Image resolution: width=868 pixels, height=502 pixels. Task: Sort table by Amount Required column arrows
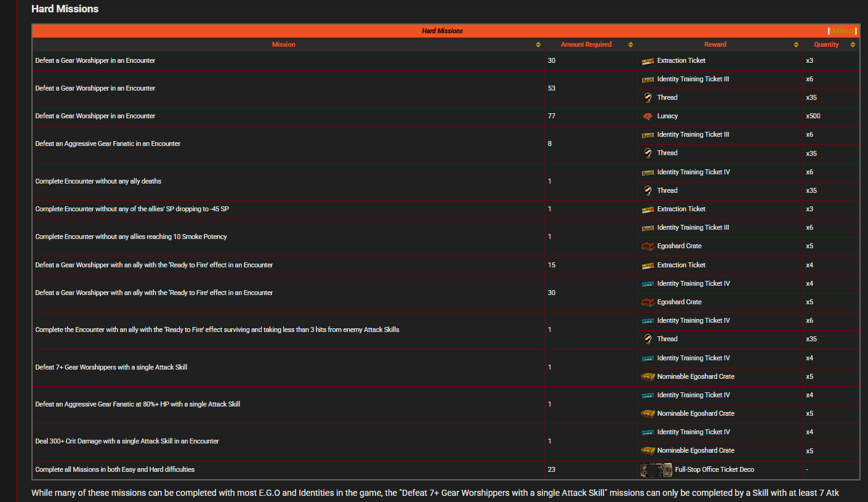[630, 45]
